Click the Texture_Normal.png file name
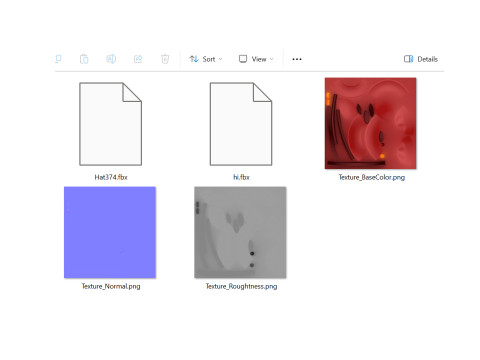The height and width of the screenshot is (360, 480). click(x=111, y=286)
